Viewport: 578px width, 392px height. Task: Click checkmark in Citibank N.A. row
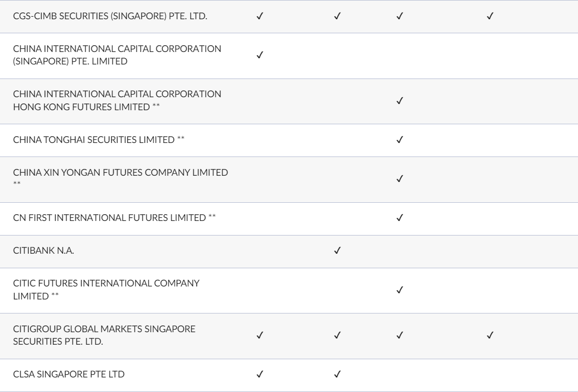coord(337,251)
